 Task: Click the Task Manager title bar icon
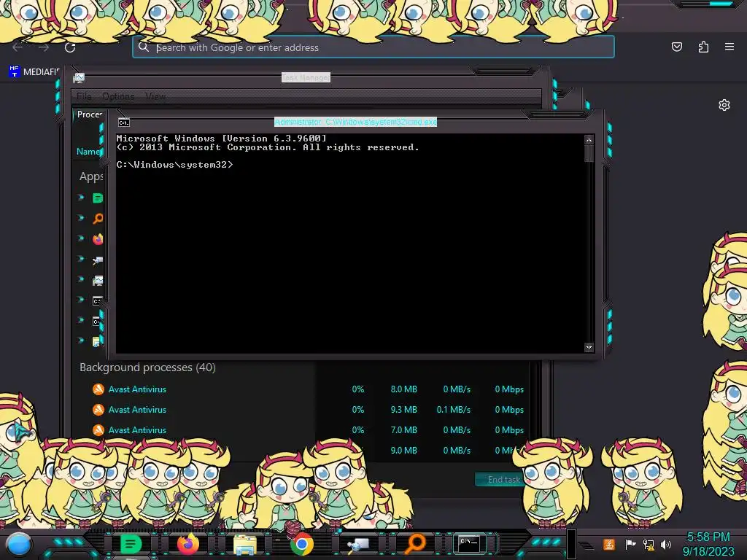click(79, 77)
